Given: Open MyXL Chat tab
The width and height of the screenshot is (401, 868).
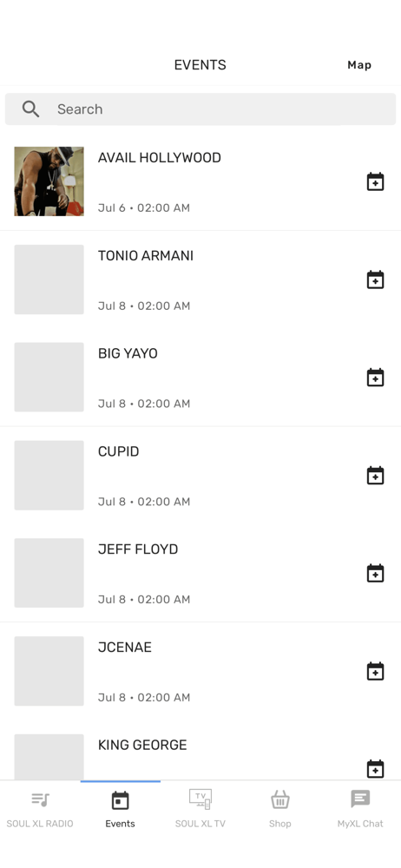Looking at the screenshot, I should tap(360, 809).
